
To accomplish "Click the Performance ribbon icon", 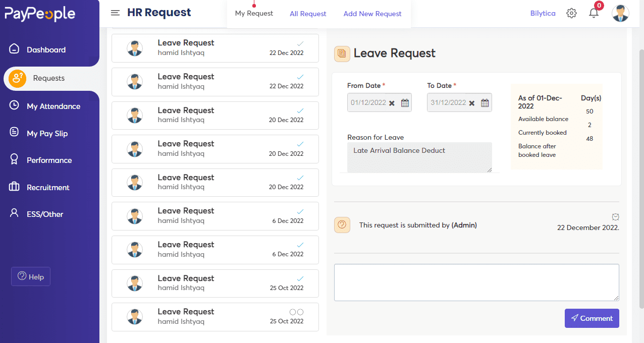I will [14, 159].
